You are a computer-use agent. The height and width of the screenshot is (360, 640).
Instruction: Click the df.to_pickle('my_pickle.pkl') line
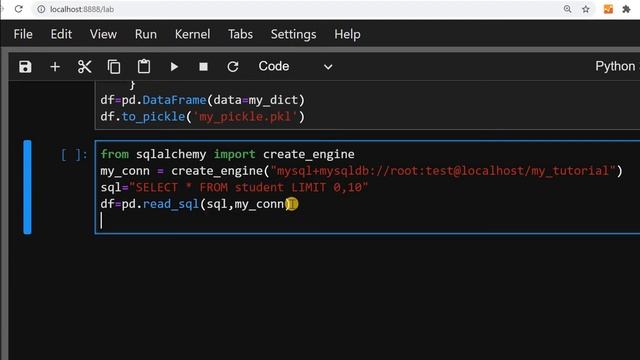tap(202, 117)
